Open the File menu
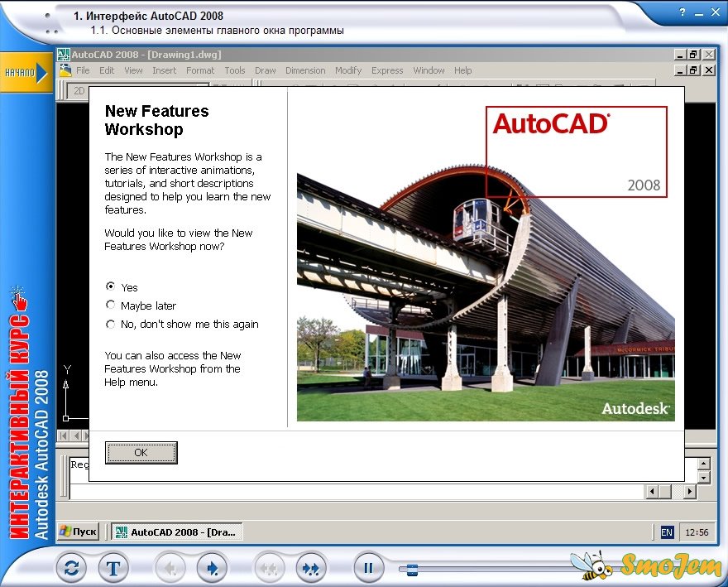The height and width of the screenshot is (587, 728). click(x=83, y=70)
